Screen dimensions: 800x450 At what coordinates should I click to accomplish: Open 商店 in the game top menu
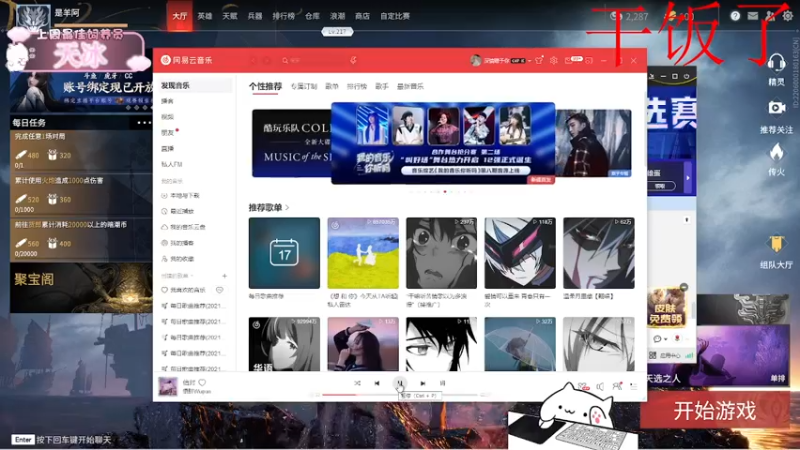pos(362,16)
